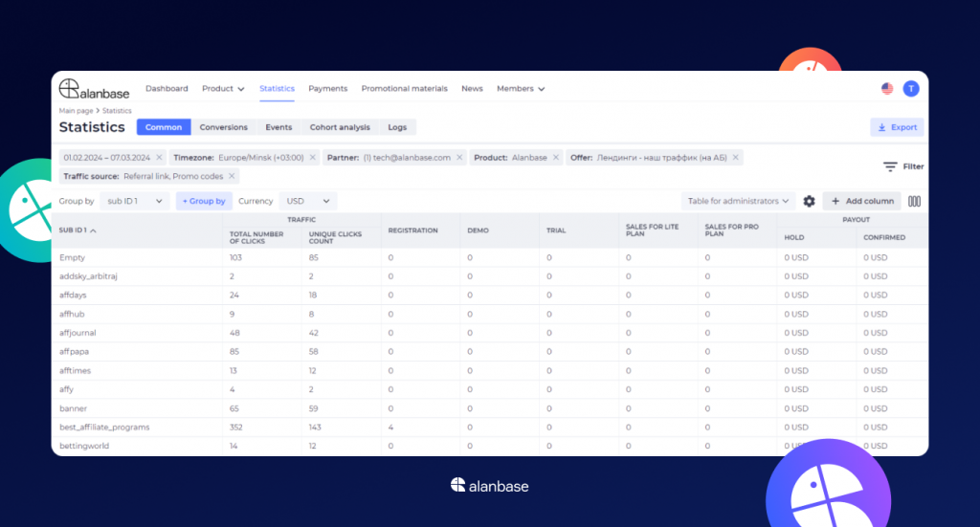Open the Main page breadcrumb link
Viewport: 980px width, 527px height.
pos(76,111)
